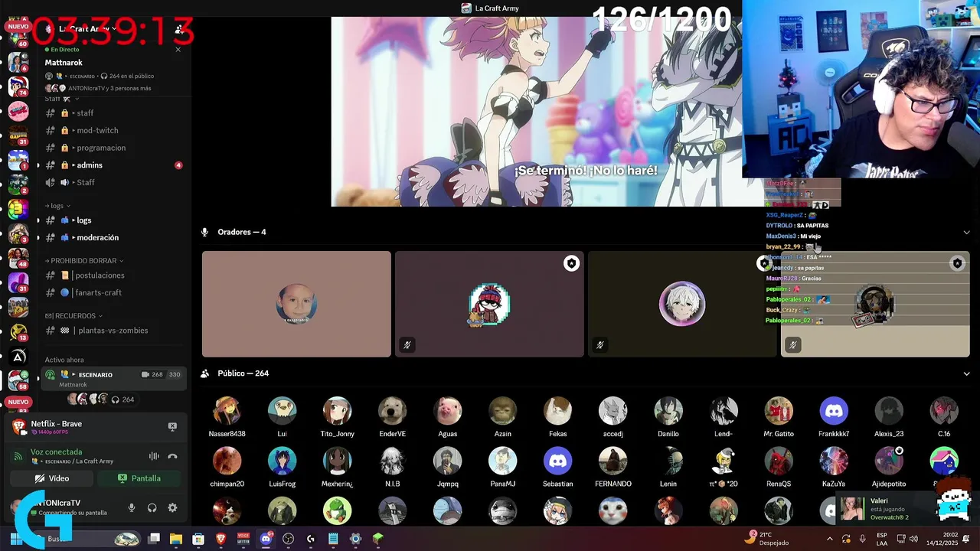Select the speaker tile with white-haired anime avatar
The height and width of the screenshot is (551, 980).
point(682,304)
